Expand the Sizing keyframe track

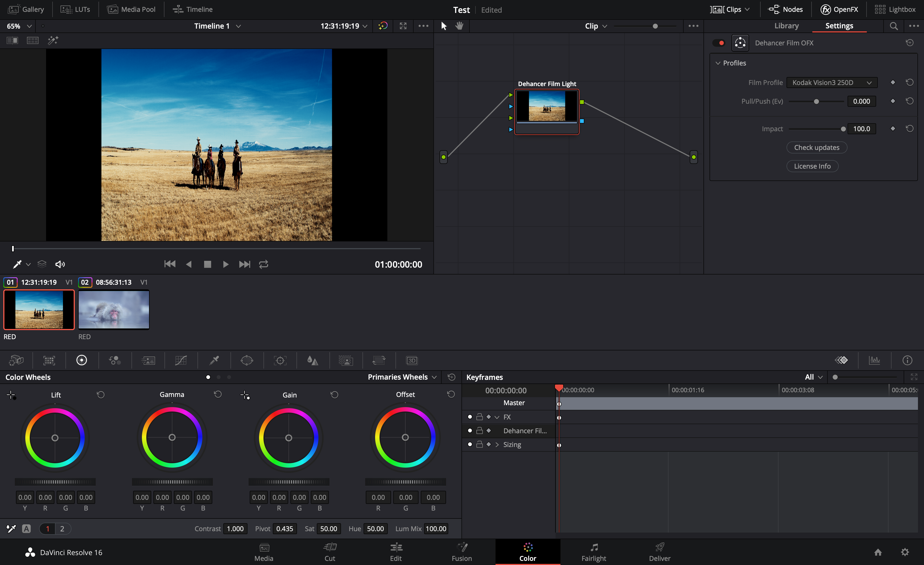(497, 445)
